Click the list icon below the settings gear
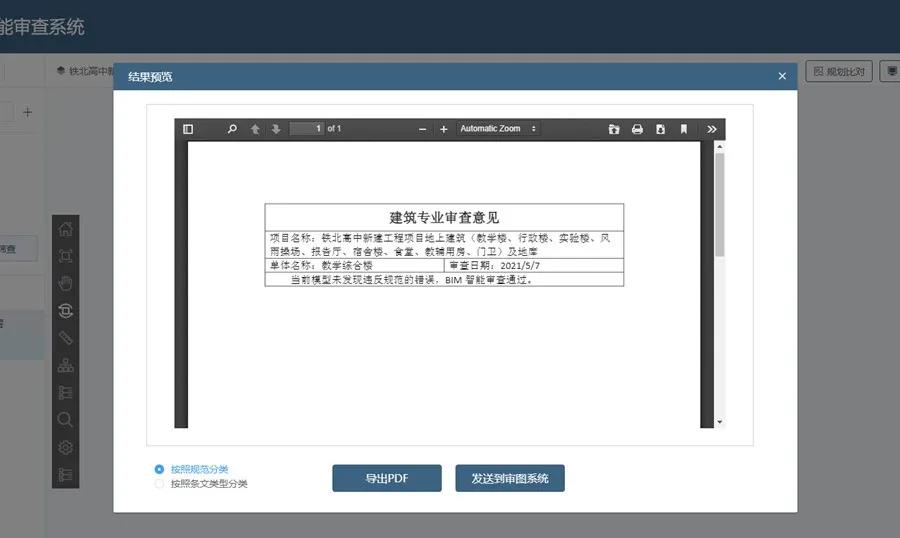Screen dimensions: 900x538 pos(65,474)
